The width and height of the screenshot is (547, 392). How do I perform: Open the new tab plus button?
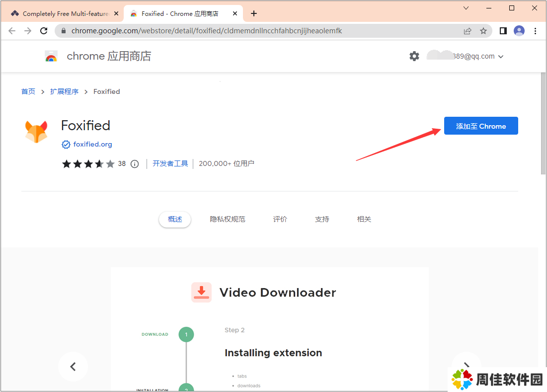click(254, 13)
